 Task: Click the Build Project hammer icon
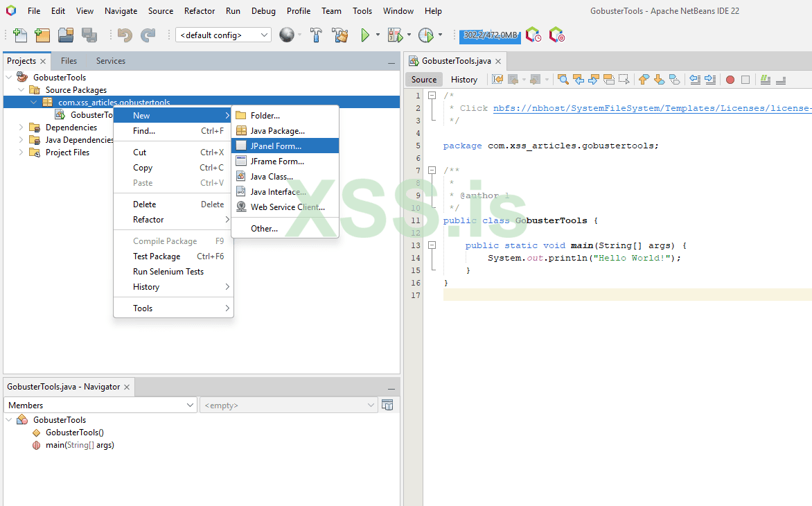[316, 35]
